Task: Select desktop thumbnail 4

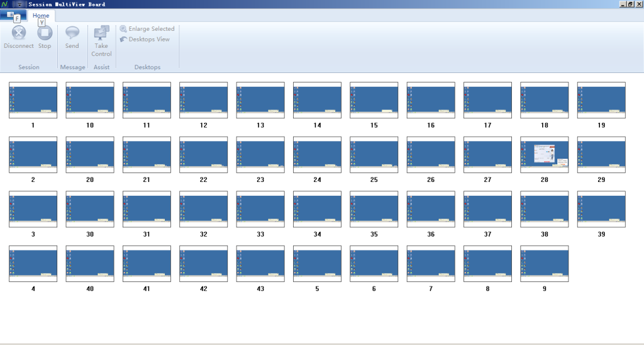Action: (x=33, y=263)
